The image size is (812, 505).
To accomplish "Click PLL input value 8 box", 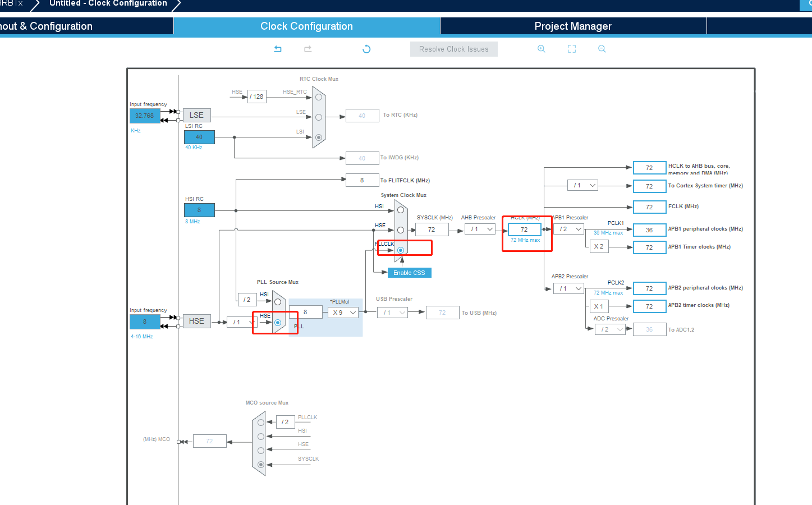I will click(x=306, y=312).
